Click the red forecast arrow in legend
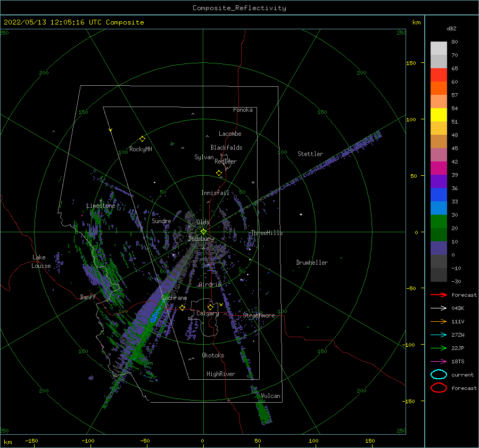Image resolution: width=479 pixels, height=448 pixels. coord(439,295)
